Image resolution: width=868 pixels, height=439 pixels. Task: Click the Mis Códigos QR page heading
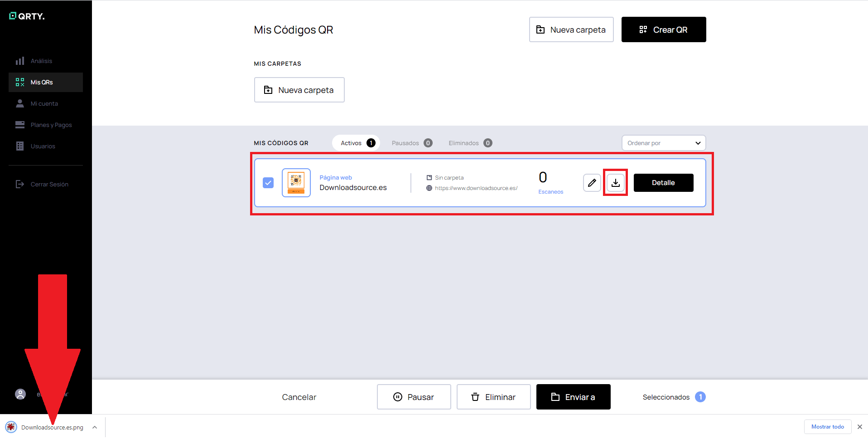[294, 30]
